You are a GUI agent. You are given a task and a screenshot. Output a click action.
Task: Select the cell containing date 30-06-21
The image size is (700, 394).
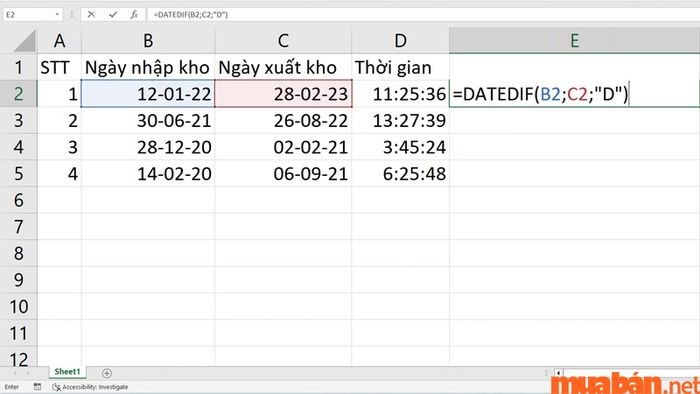pyautogui.click(x=148, y=120)
